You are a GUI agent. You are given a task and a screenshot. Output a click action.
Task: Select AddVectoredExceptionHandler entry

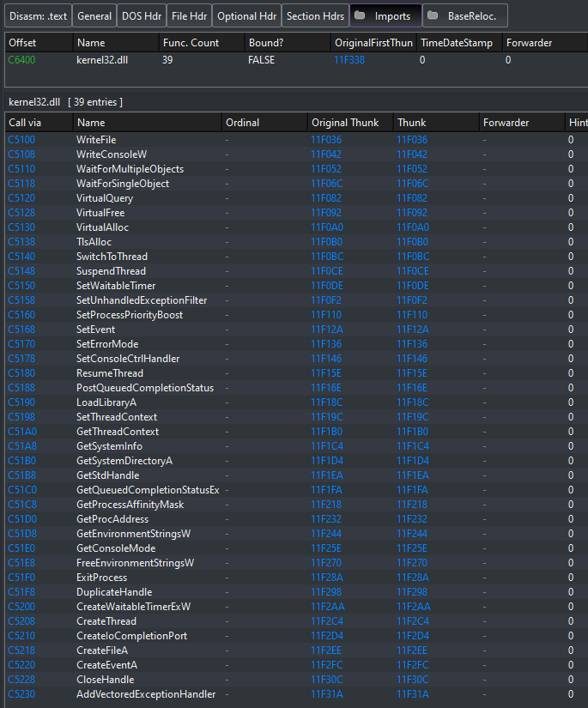click(x=296, y=694)
